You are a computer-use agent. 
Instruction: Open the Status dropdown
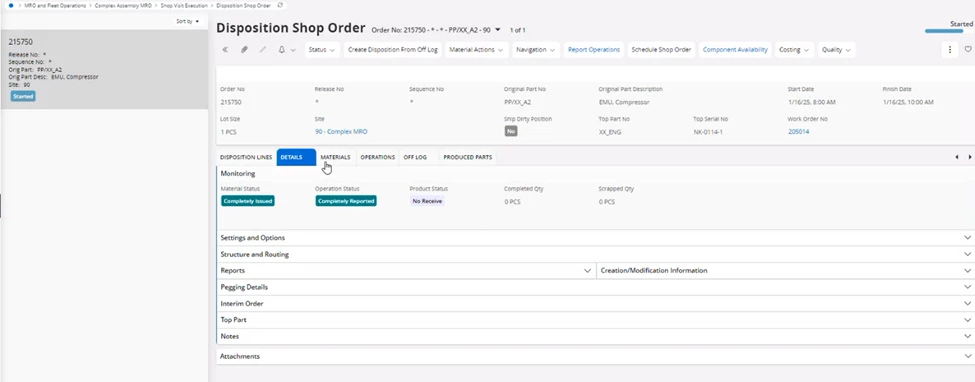[x=322, y=50]
